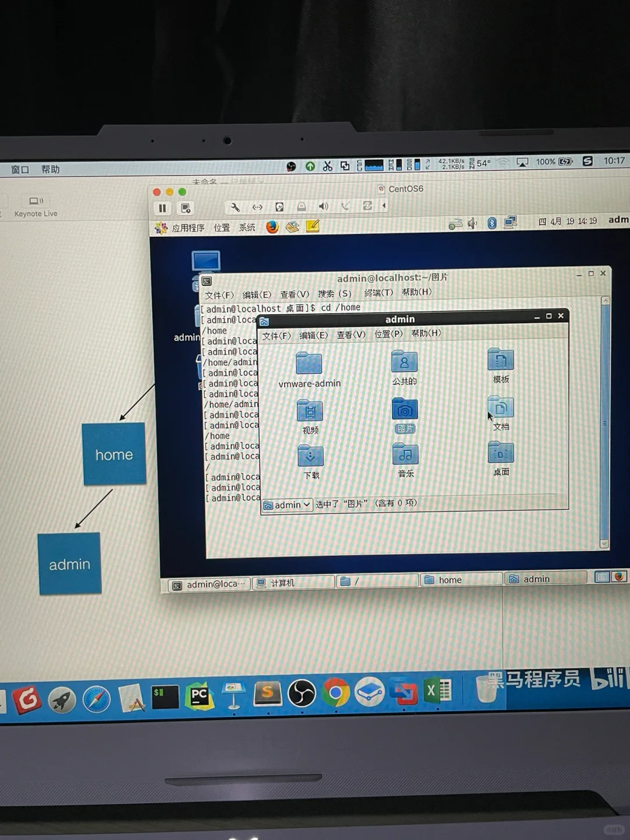
Task: Collapse the VMware toolbar via the side arrow
Action: 383,205
